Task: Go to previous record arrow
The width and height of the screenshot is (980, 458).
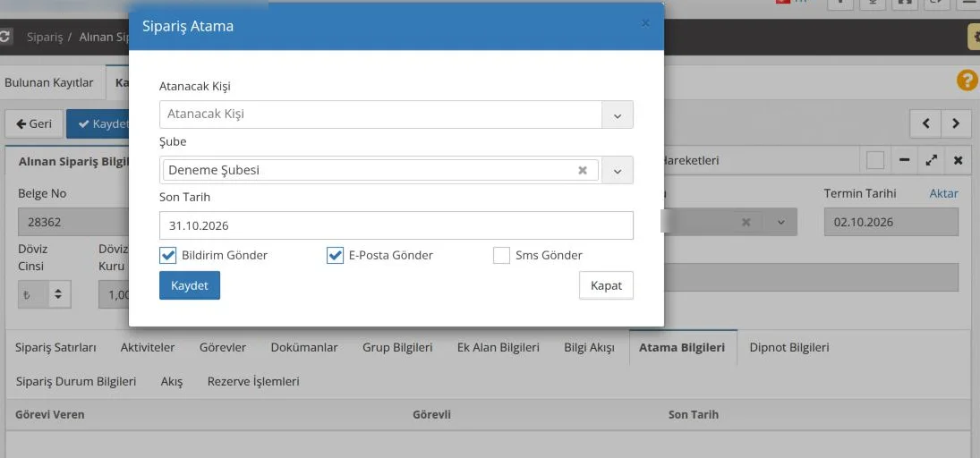Action: 926,123
